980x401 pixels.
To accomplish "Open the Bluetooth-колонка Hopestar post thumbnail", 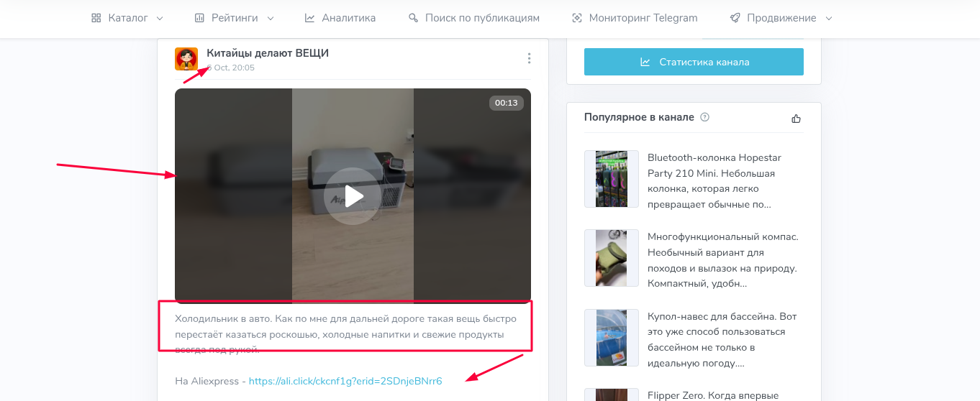I will (x=612, y=179).
